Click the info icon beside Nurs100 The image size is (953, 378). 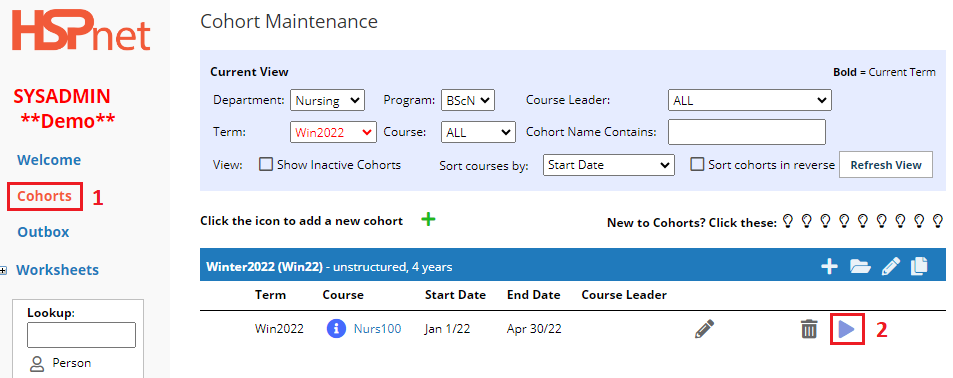[336, 329]
